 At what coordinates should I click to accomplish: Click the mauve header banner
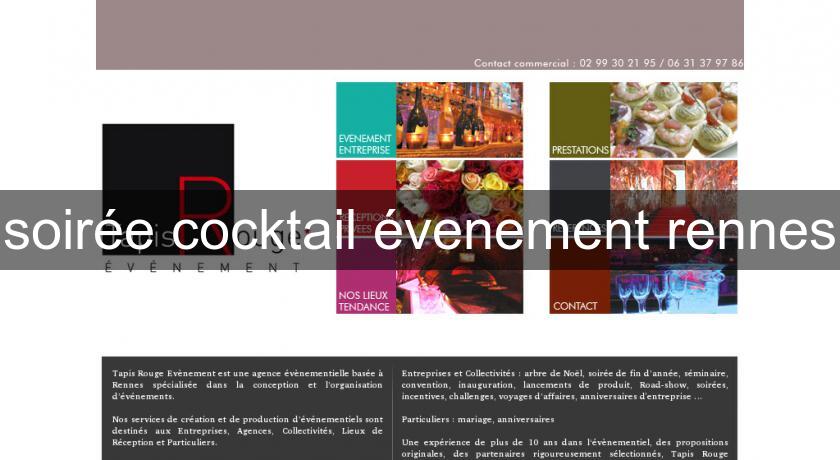419,35
